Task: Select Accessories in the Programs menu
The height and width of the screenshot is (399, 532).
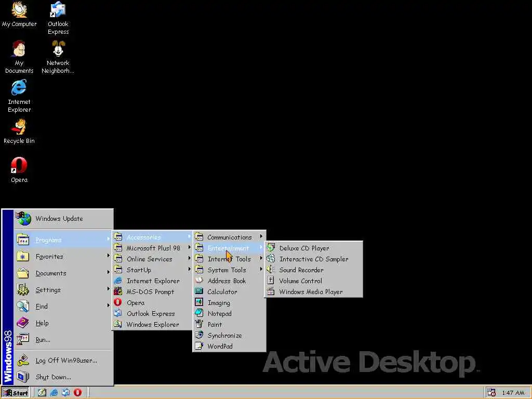Action: click(152, 237)
